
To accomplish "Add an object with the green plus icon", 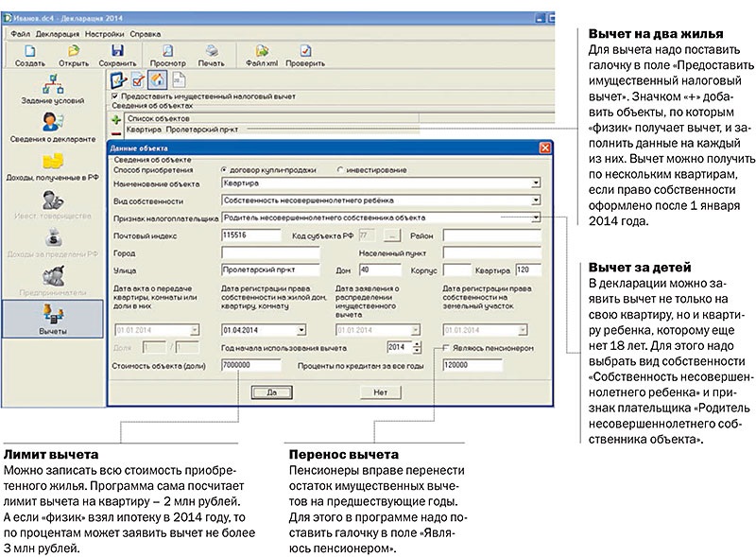I will (116, 120).
